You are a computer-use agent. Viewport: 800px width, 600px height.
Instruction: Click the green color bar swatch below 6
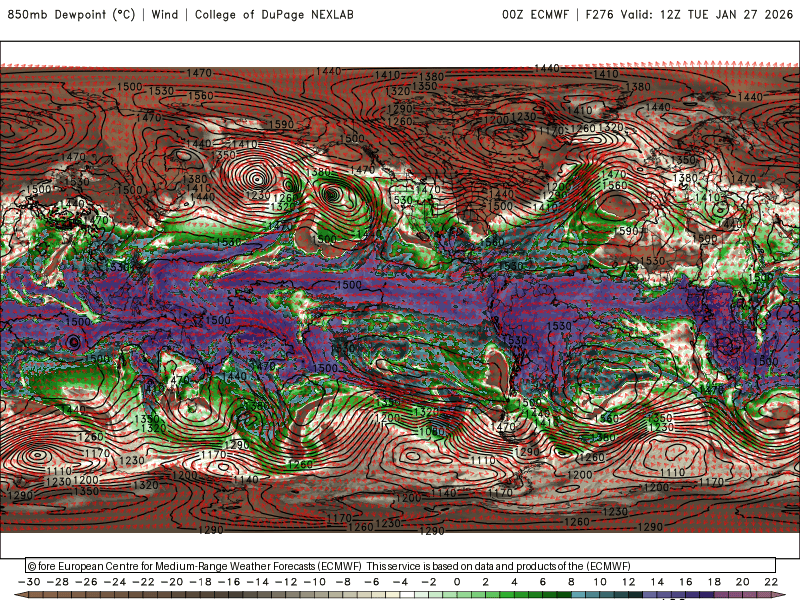[x=550, y=596]
